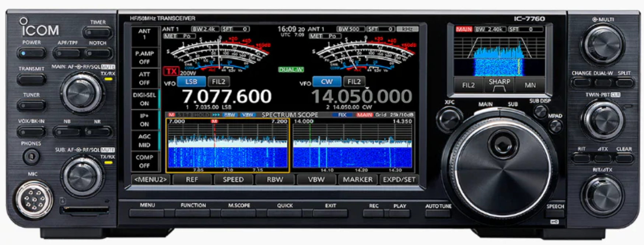Tap the green DUAL-W indicator on display

291,70
